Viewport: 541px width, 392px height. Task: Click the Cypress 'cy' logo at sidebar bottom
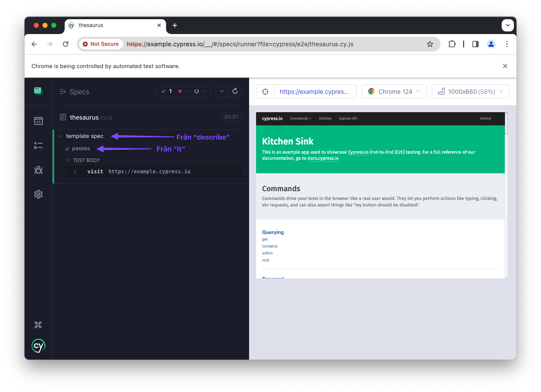click(x=38, y=346)
